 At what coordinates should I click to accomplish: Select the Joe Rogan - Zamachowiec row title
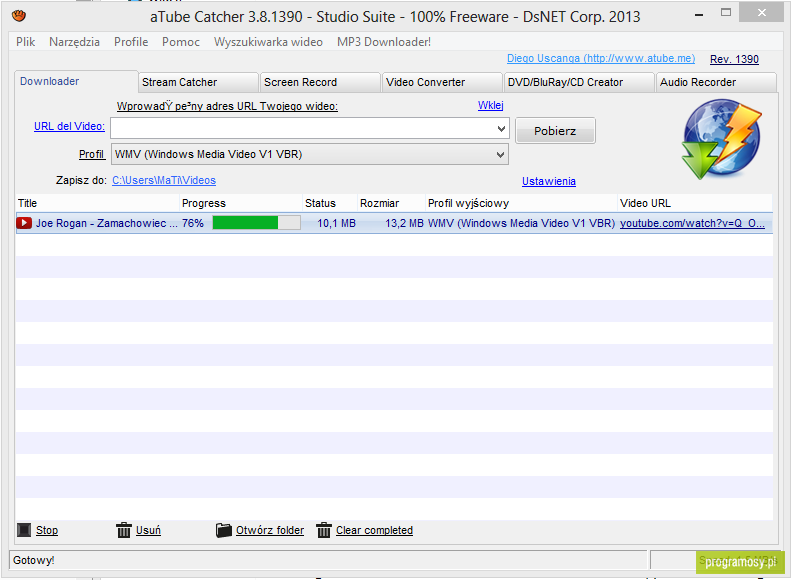[x=106, y=223]
